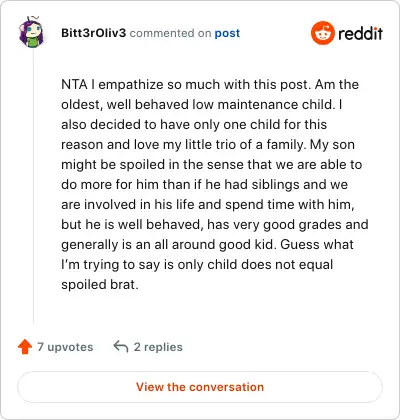Open Bitt3rOliv3's avatar image
This screenshot has height=420, width=400.
[31, 32]
